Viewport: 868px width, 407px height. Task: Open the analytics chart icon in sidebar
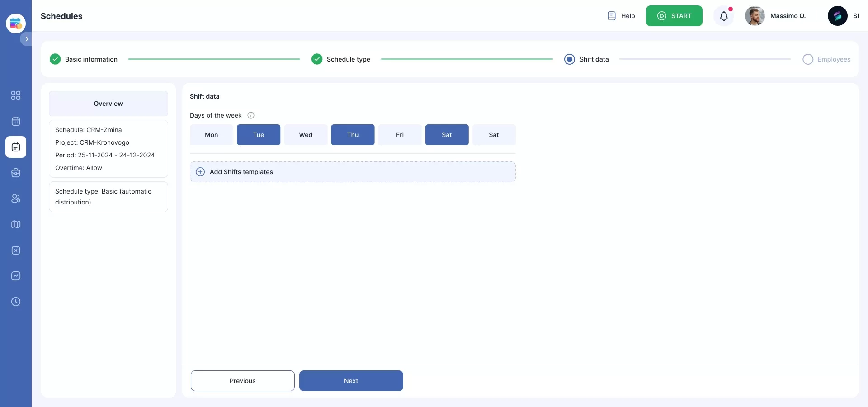click(x=16, y=276)
